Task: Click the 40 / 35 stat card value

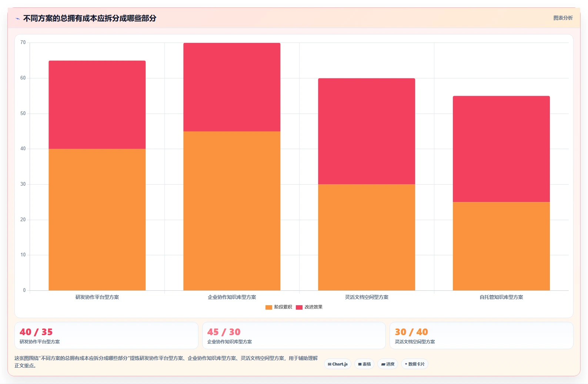Action: point(36,332)
